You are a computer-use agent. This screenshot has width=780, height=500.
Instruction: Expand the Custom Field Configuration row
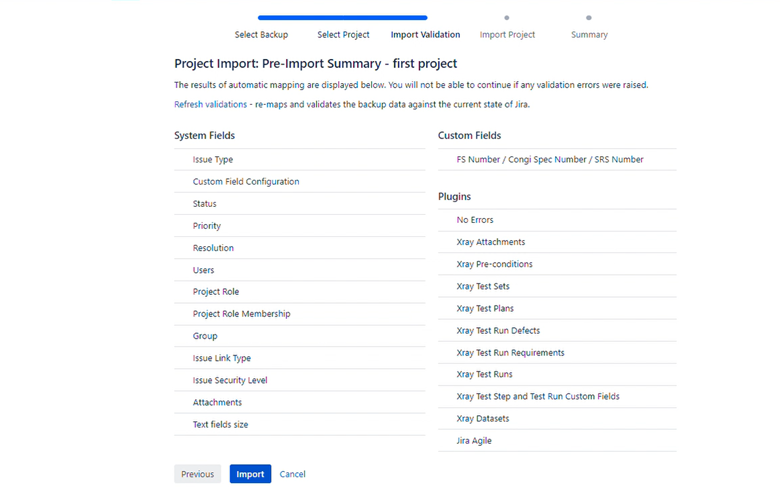click(x=246, y=181)
